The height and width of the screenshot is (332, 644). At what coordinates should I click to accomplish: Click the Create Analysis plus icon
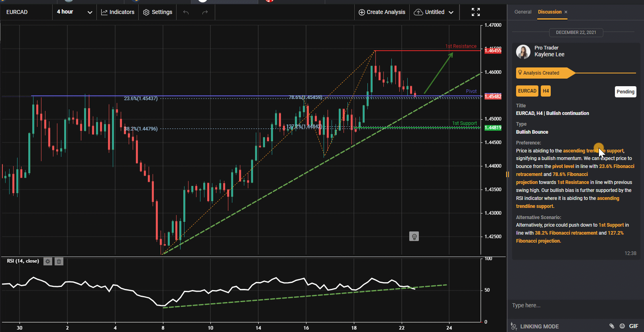(x=362, y=12)
